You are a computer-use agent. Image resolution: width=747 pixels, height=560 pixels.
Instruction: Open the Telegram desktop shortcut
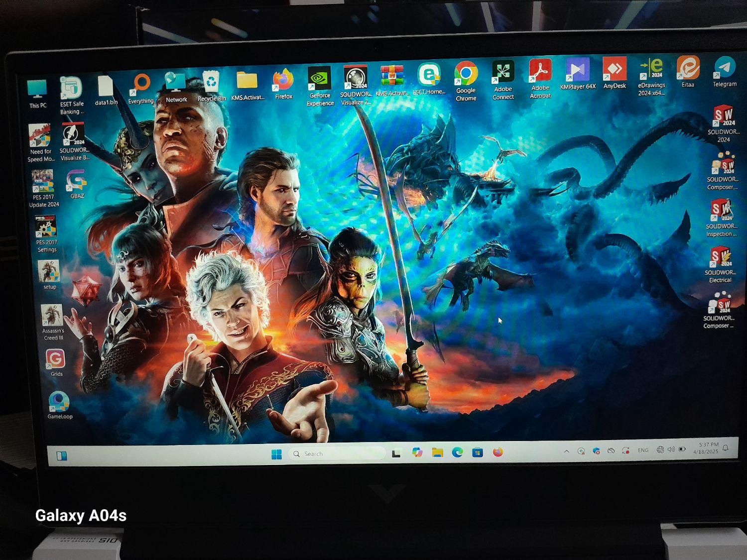coord(725,72)
